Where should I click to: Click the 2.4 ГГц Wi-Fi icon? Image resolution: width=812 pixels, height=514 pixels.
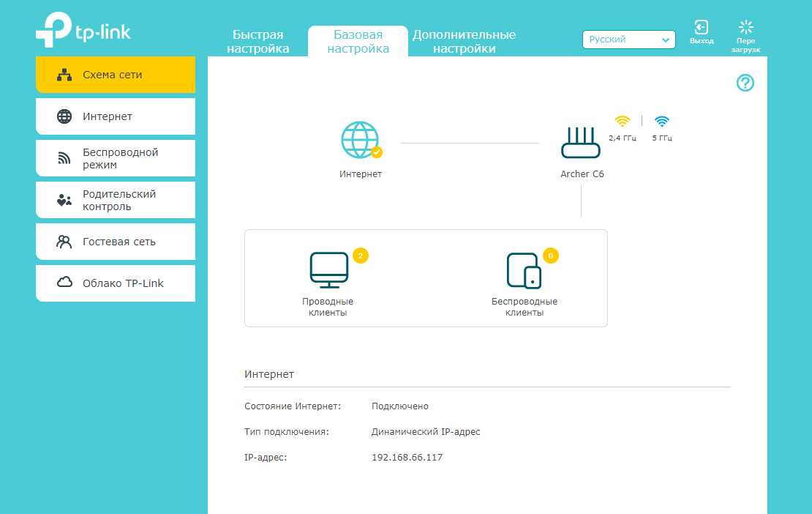click(x=622, y=122)
